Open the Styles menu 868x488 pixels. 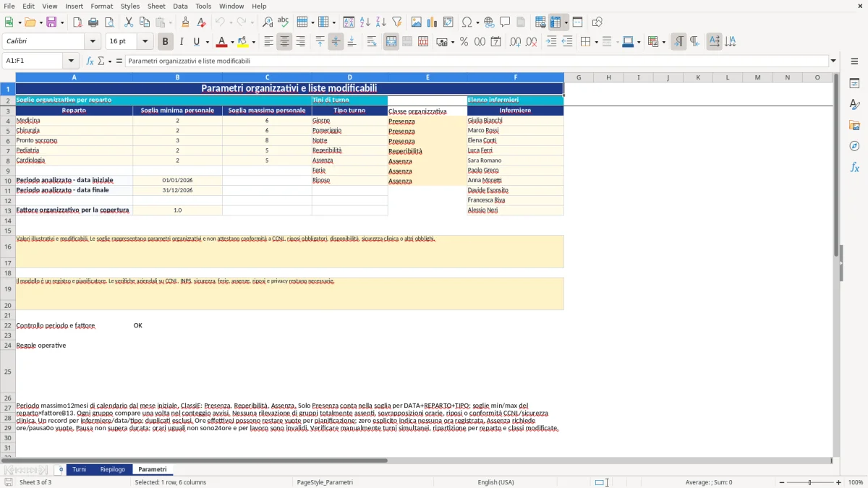[130, 6]
